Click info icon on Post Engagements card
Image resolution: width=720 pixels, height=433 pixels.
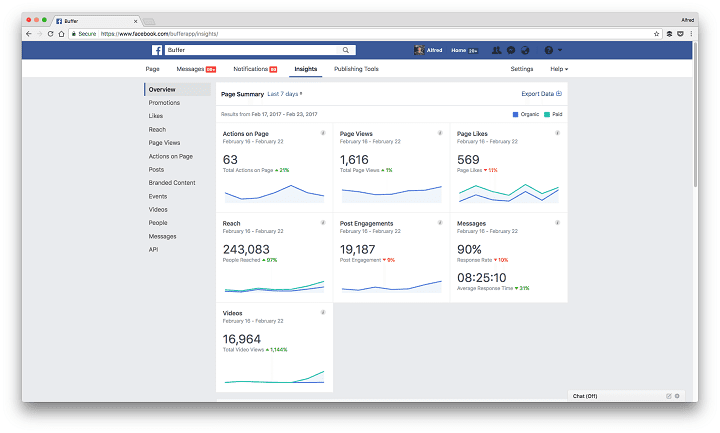point(440,223)
